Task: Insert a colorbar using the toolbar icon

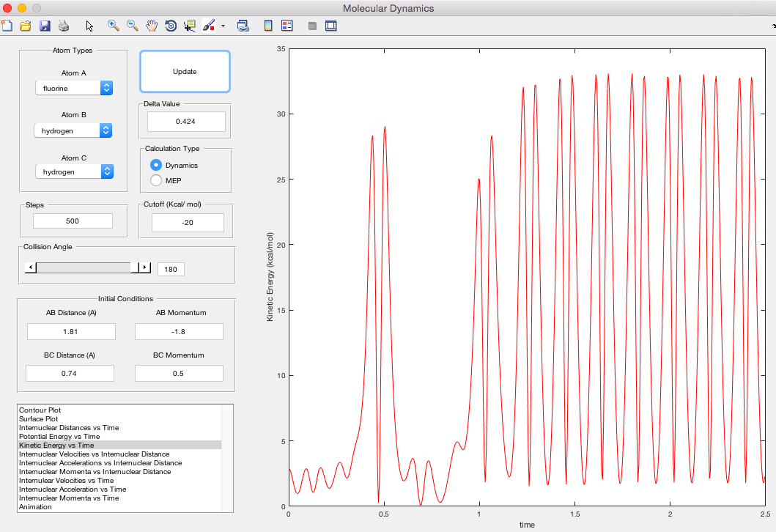Action: click(x=268, y=26)
